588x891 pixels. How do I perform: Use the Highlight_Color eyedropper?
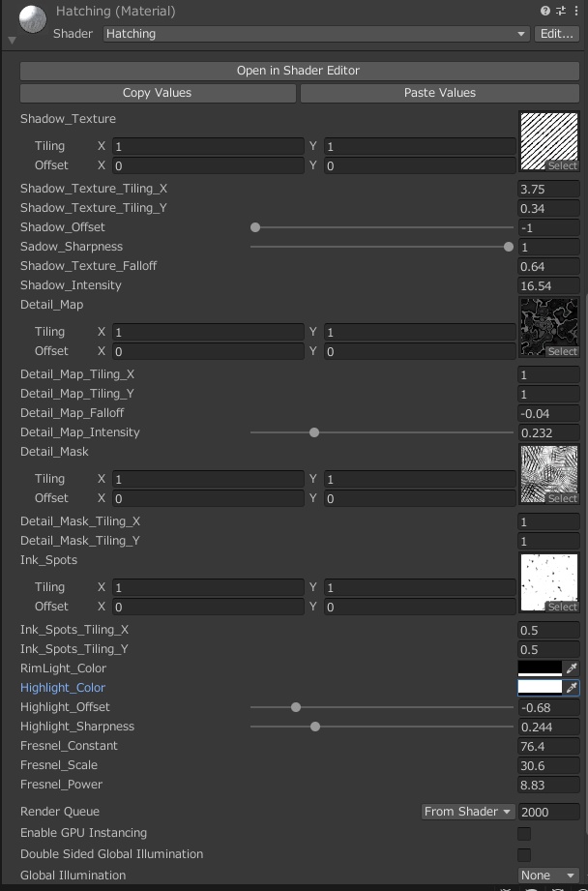click(x=572, y=688)
